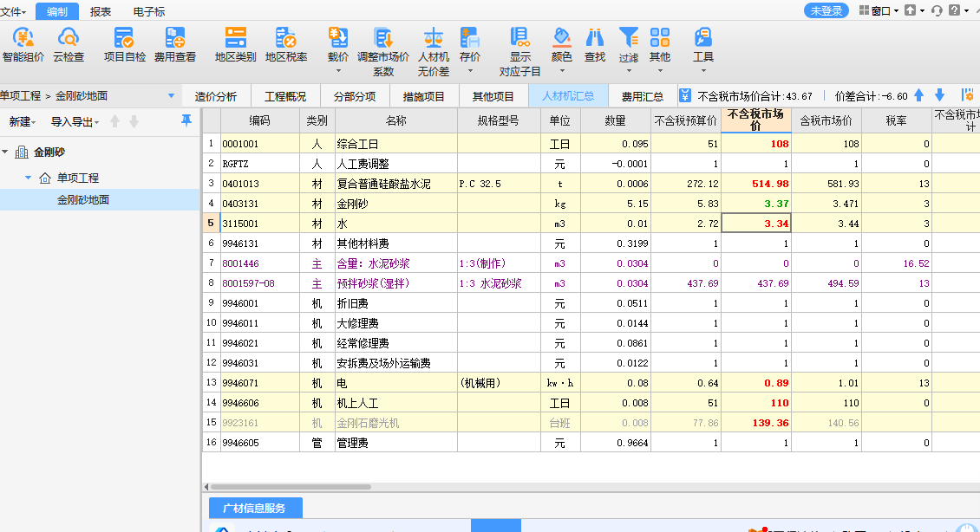Click the 金刚砂 name cell in row 4
This screenshot has height=532, width=980.
click(x=396, y=204)
